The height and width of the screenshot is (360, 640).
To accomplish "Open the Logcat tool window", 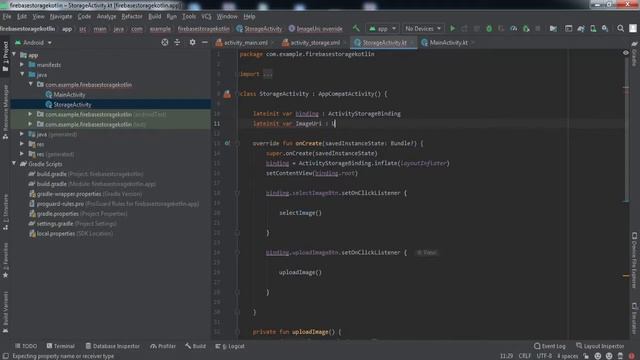I will pyautogui.click(x=230, y=346).
